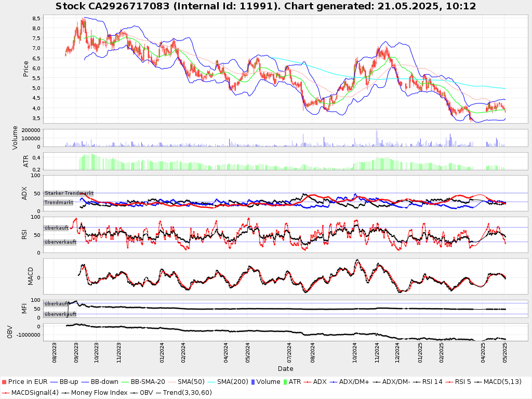The image size is (532, 399).
Task: Click the 0,2 ATR axis value
Action: (x=36, y=169)
